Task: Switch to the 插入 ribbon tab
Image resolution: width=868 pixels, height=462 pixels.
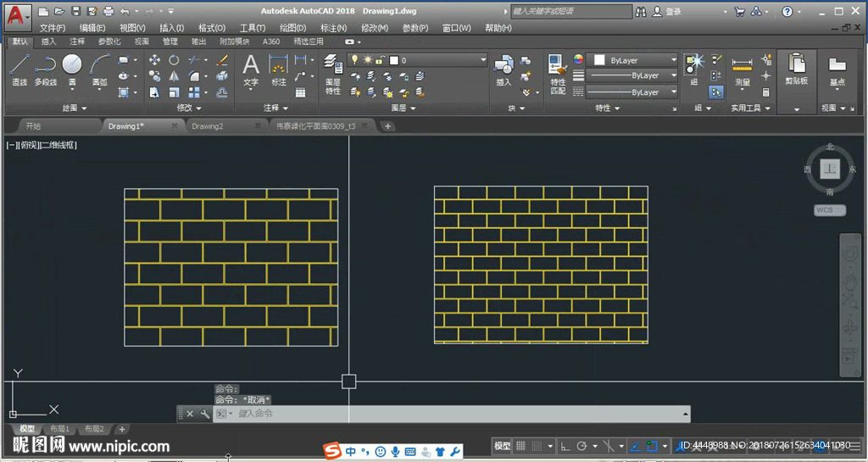Action: point(48,42)
